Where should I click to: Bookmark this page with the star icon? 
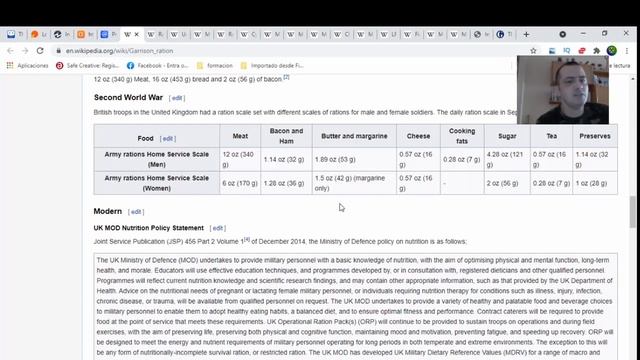[533, 51]
